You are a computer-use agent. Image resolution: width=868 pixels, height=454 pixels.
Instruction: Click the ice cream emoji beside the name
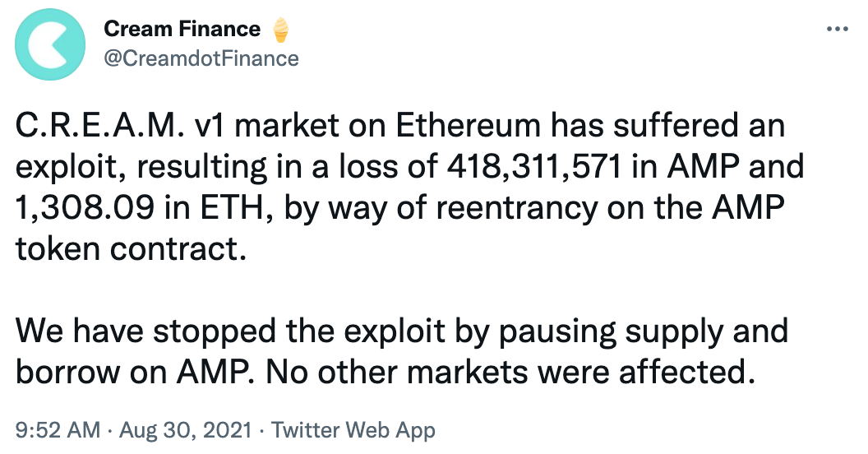(x=279, y=30)
